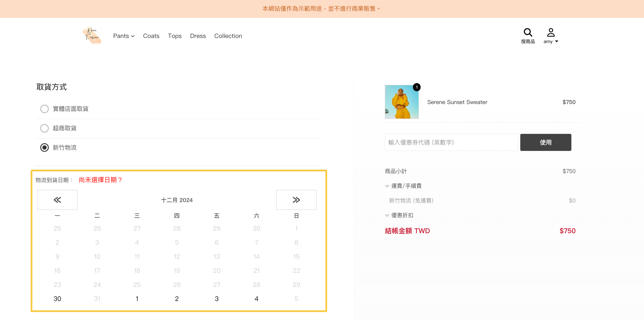Viewport: 644px width, 321px height.
Task: Go to next month in calendar
Action: 296,200
